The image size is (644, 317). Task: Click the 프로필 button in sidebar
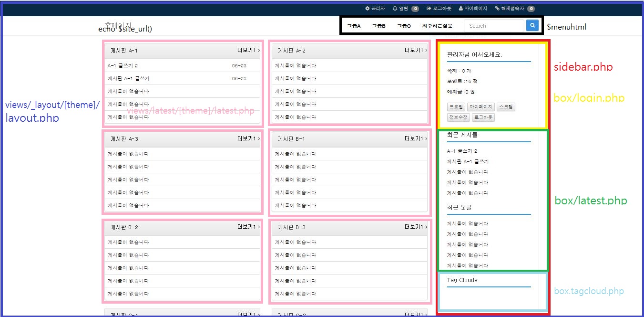point(456,107)
